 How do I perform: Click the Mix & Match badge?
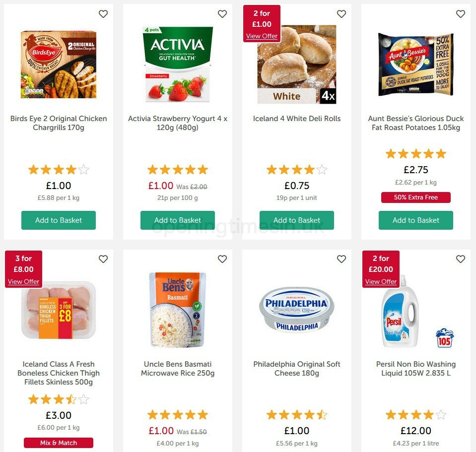(58, 443)
